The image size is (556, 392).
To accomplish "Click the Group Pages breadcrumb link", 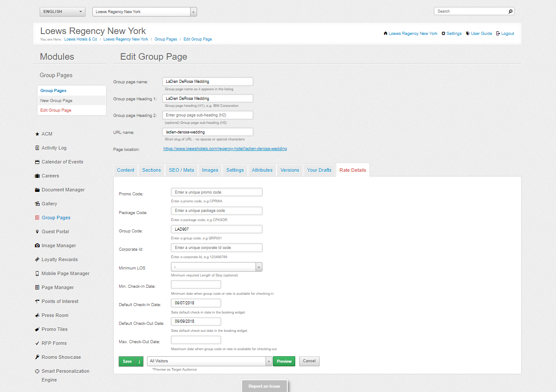I will tap(166, 39).
